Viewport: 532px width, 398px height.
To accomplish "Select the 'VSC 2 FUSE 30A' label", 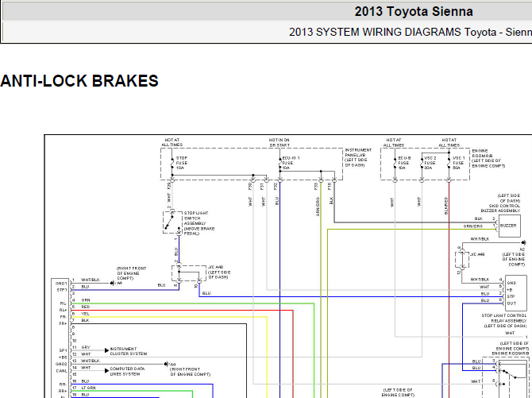I will coord(430,163).
